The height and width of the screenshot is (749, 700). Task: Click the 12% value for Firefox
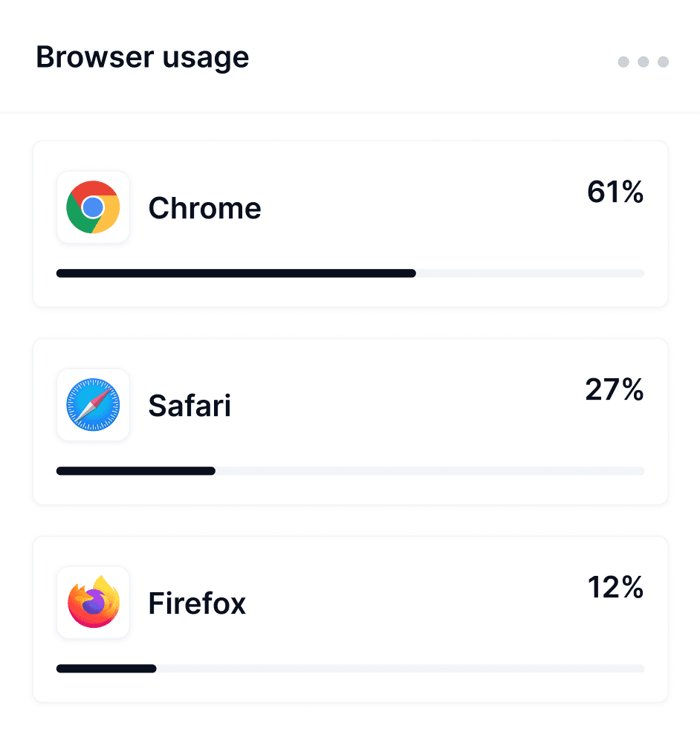point(615,588)
